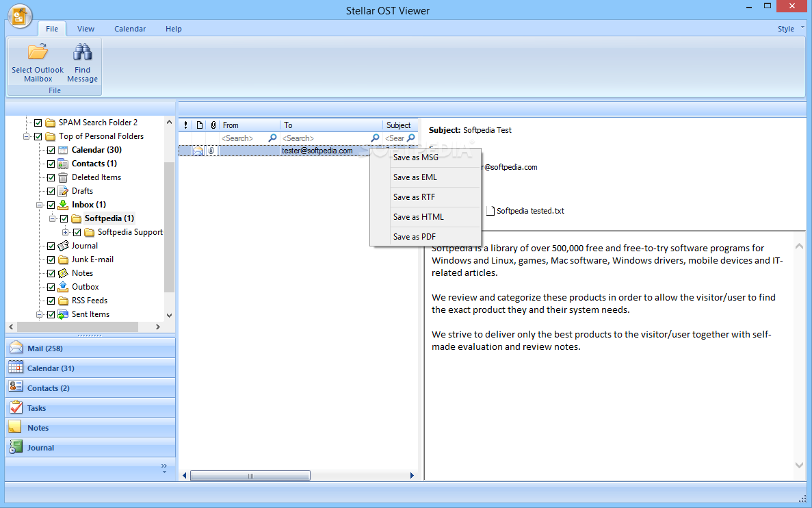This screenshot has width=812, height=508.
Task: Collapse Top of Personal Folders node
Action: pos(26,136)
